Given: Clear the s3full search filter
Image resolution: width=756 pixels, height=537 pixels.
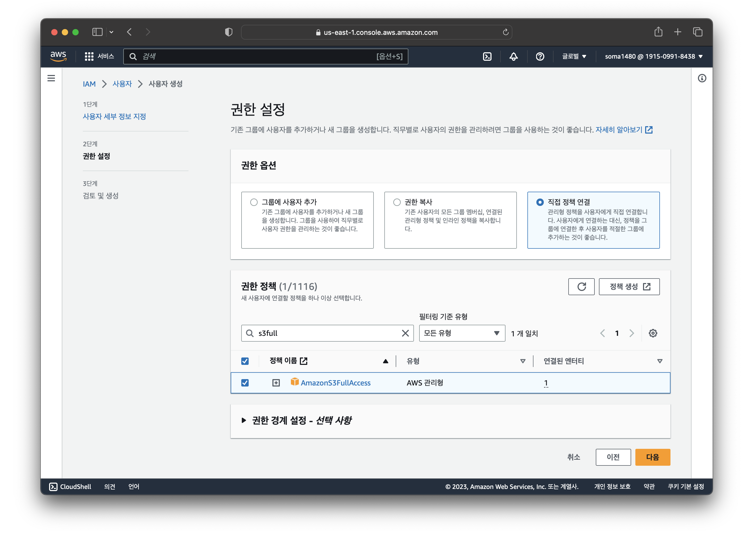Looking at the screenshot, I should 405,333.
